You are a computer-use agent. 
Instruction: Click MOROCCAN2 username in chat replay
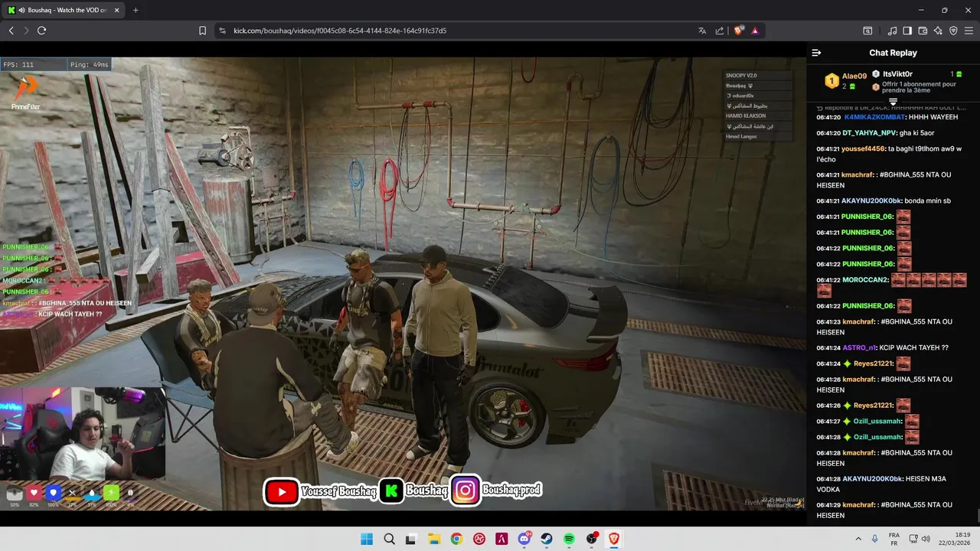[x=865, y=280]
